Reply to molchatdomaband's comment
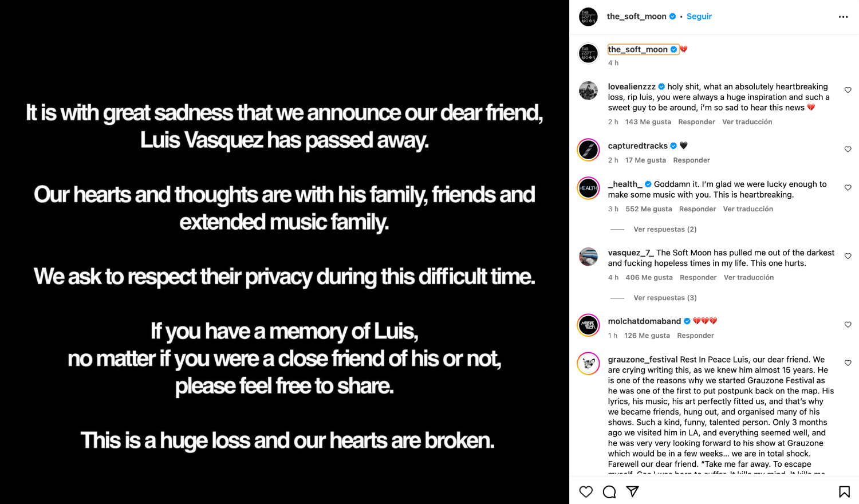This screenshot has height=504, width=859. (695, 336)
